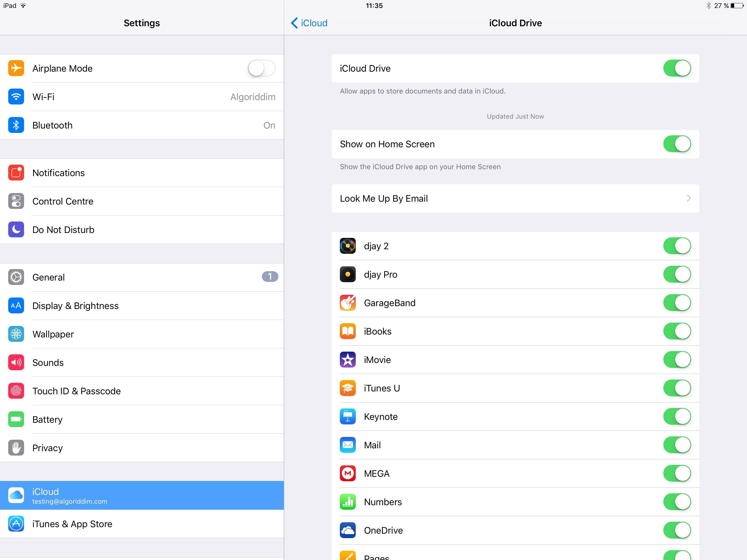The image size is (747, 560).
Task: Disable MEGA iCloud switch
Action: coord(677,473)
